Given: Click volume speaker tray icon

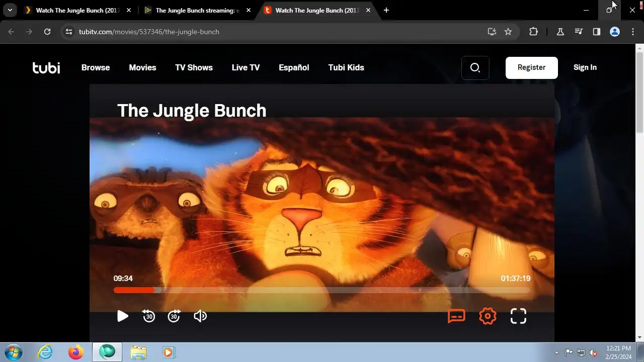Looking at the screenshot, I should click(x=593, y=352).
